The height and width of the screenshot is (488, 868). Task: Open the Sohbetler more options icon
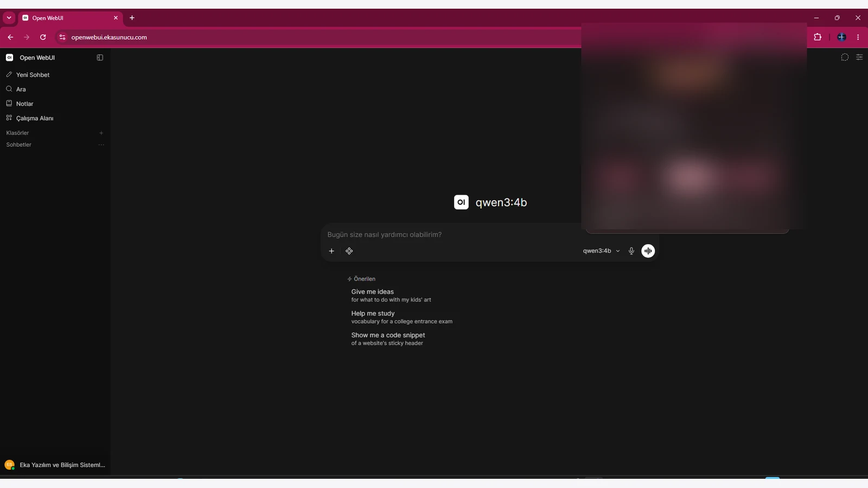[101, 145]
